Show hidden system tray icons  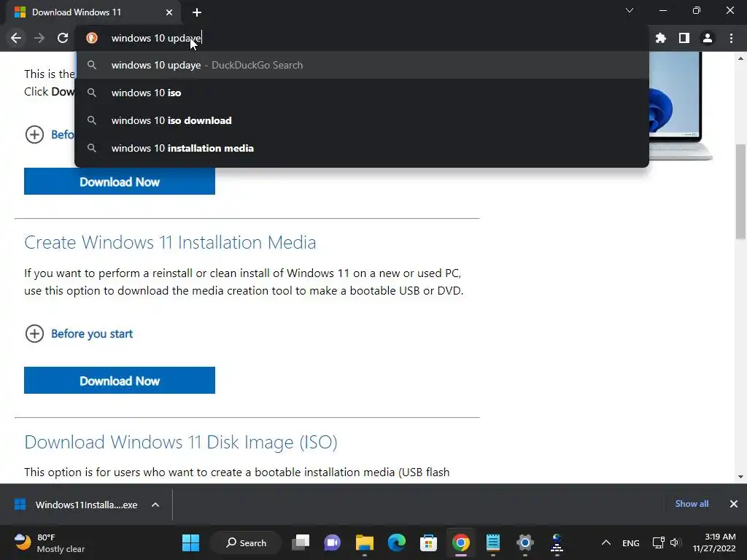point(606,542)
